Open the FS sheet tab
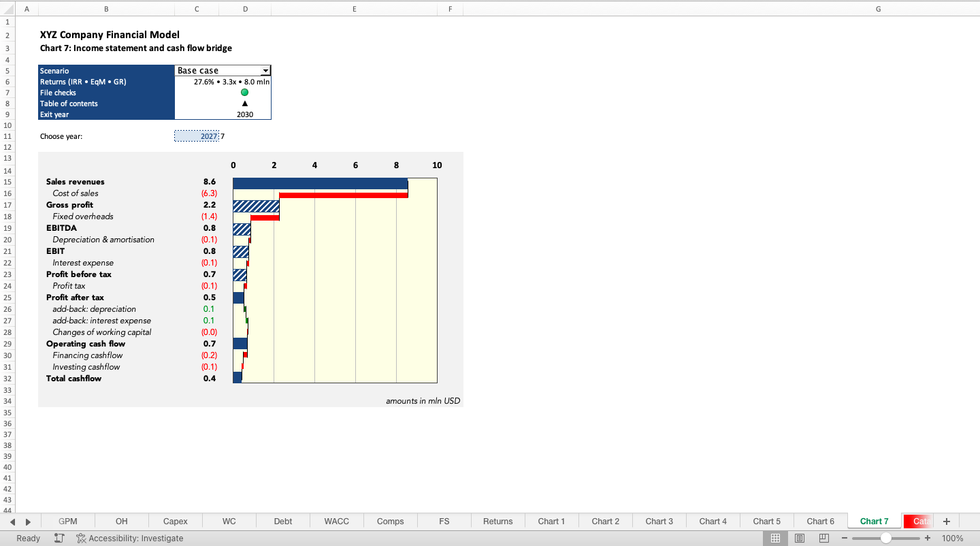The height and width of the screenshot is (546, 980). click(x=444, y=521)
